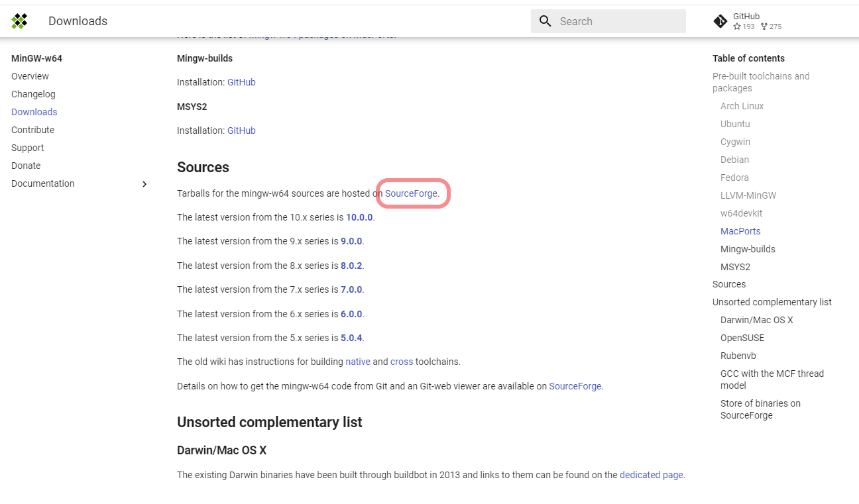This screenshot has height=504, width=859.
Task: Jump to Unsorted complementary list in contents
Action: coord(772,302)
